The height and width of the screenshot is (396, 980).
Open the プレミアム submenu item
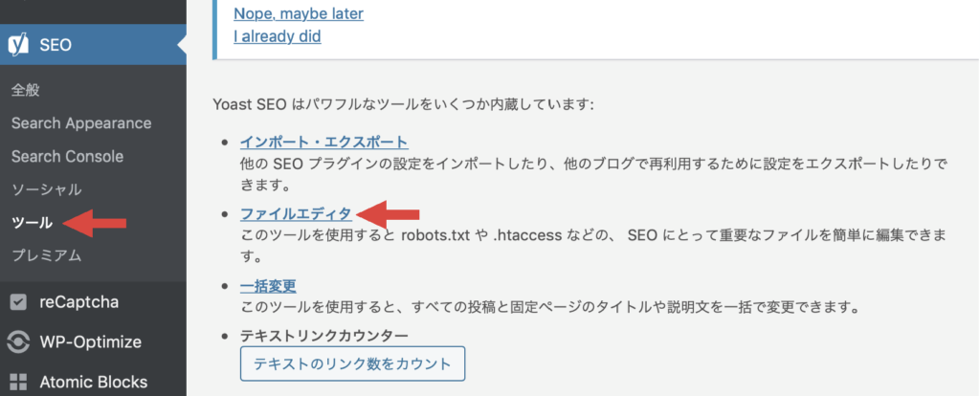click(x=46, y=255)
